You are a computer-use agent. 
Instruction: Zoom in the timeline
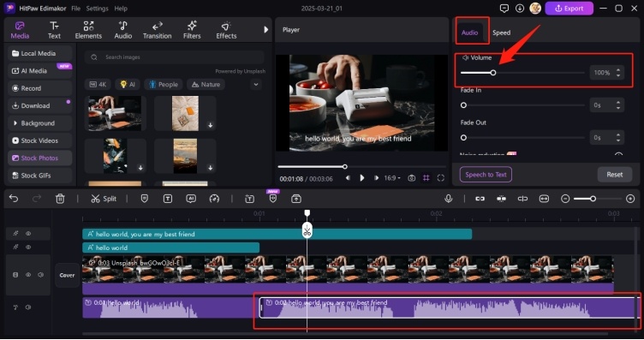pos(630,199)
